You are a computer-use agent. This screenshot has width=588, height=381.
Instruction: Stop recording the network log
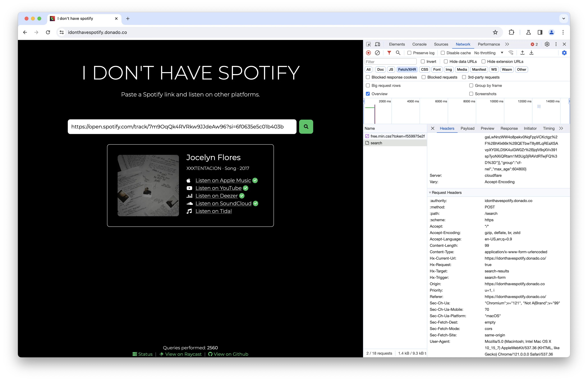(x=368, y=53)
